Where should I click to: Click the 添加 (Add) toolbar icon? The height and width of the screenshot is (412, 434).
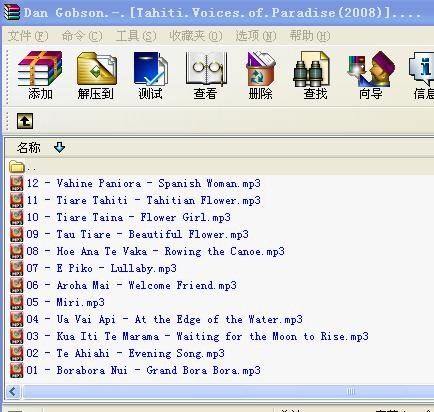40,75
